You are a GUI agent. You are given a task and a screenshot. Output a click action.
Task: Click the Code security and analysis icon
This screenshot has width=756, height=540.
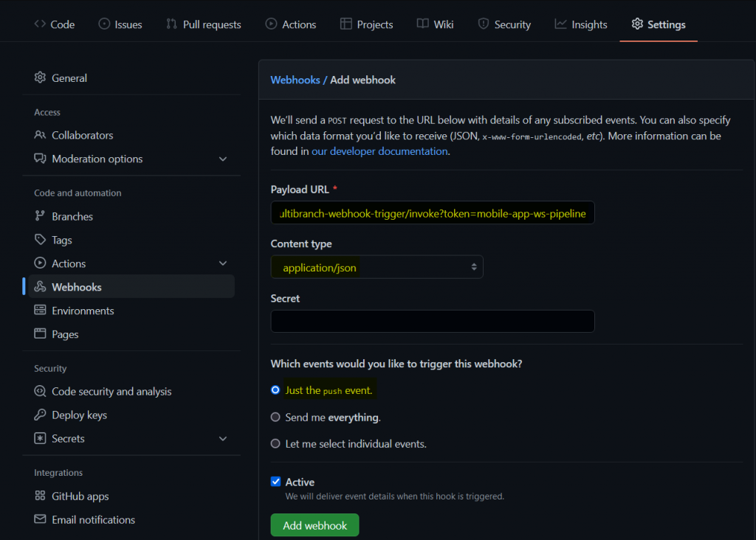pyautogui.click(x=40, y=391)
